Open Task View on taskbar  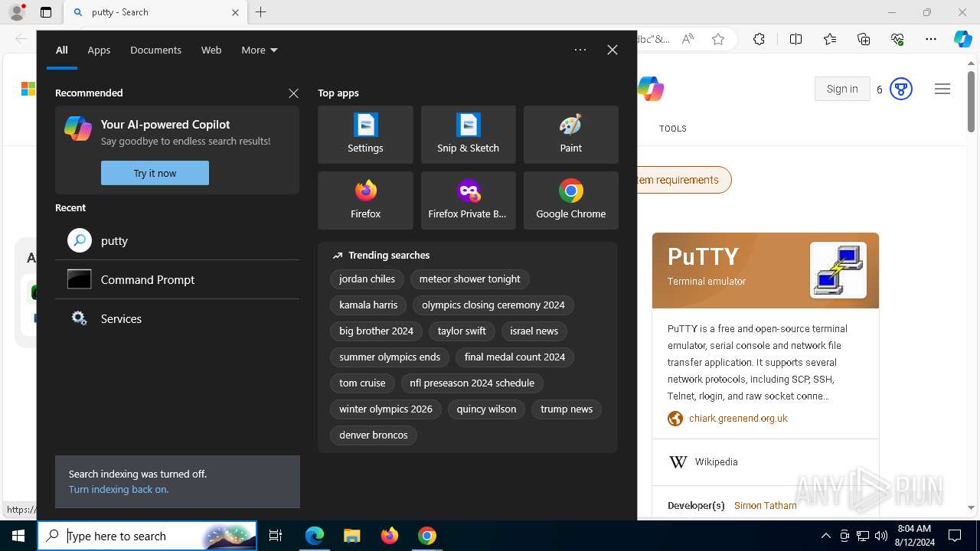click(x=276, y=536)
